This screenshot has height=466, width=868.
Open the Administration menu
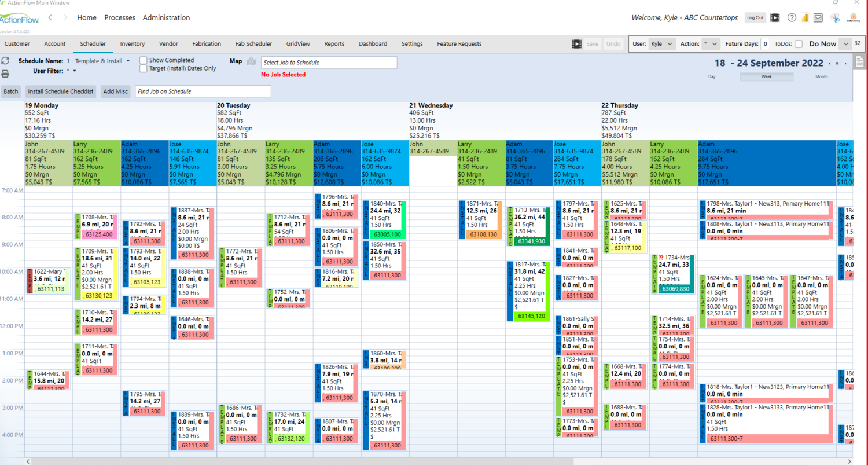click(x=166, y=17)
